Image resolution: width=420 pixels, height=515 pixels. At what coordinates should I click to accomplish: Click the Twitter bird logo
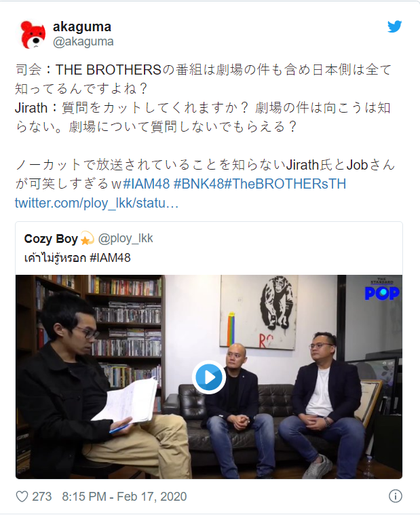click(394, 26)
